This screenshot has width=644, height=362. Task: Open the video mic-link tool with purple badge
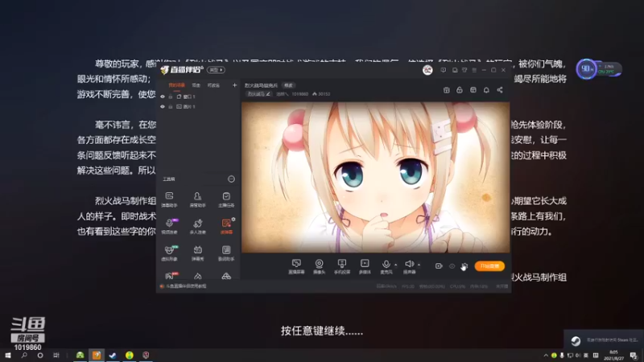pos(169,226)
